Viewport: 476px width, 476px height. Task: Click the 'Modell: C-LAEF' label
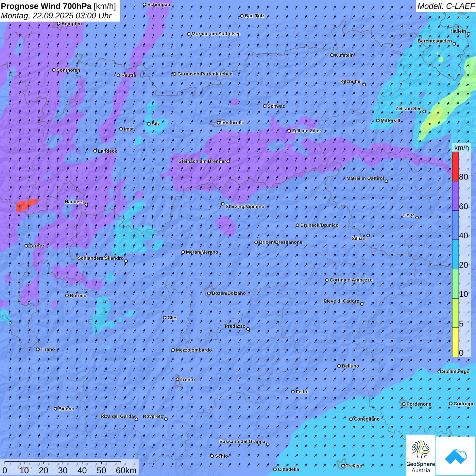coord(446,6)
